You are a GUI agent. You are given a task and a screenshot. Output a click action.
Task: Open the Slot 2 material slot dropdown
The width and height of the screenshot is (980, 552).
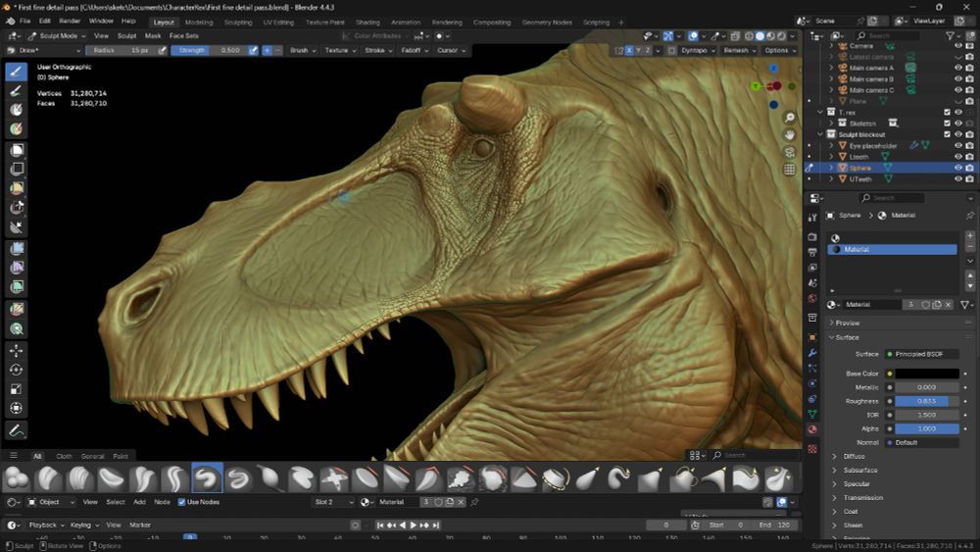[333, 502]
